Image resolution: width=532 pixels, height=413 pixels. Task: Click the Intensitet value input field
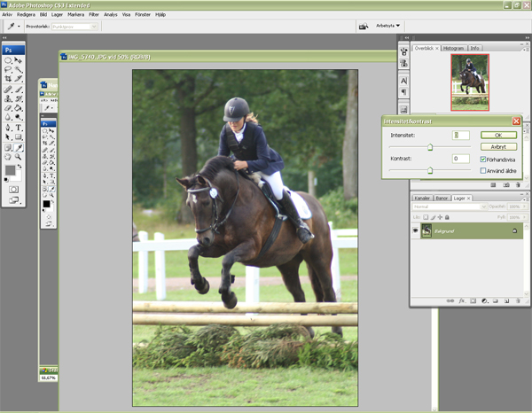[x=461, y=136]
